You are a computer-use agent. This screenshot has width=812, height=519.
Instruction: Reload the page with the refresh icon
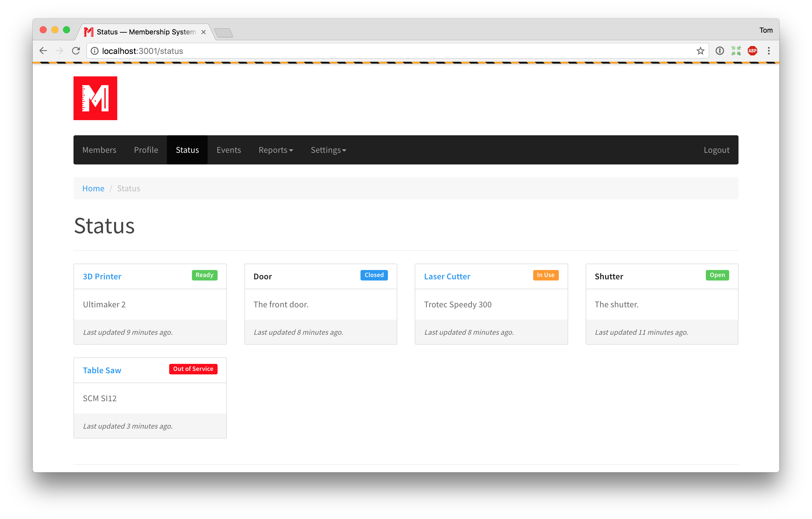76,51
